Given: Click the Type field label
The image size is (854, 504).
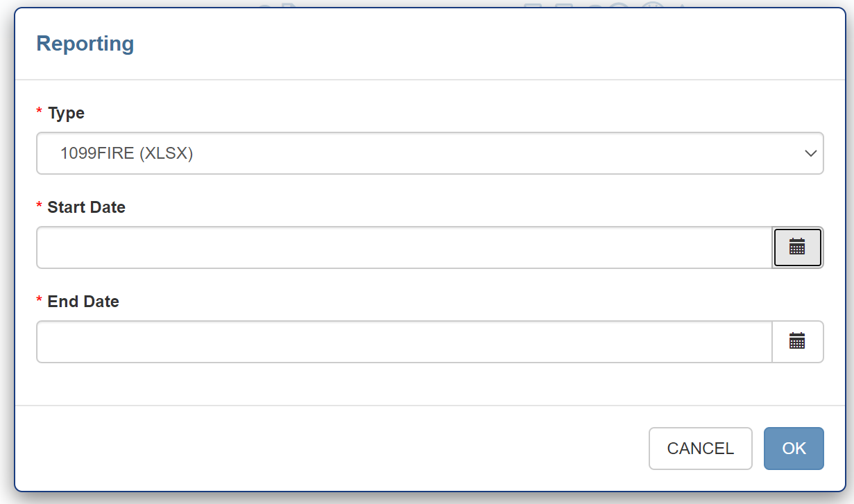Looking at the screenshot, I should (x=66, y=113).
